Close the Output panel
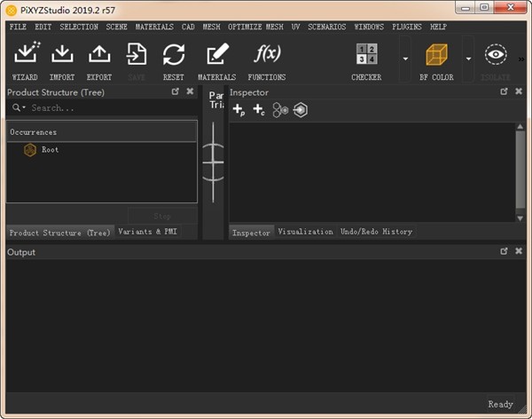The image size is (532, 419). pos(519,251)
